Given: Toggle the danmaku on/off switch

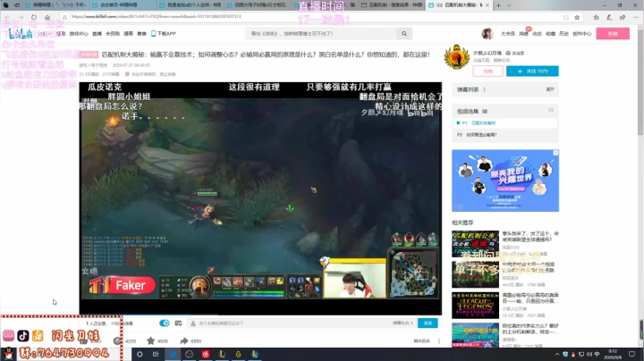Looking at the screenshot, I should pyautogui.click(x=165, y=323).
